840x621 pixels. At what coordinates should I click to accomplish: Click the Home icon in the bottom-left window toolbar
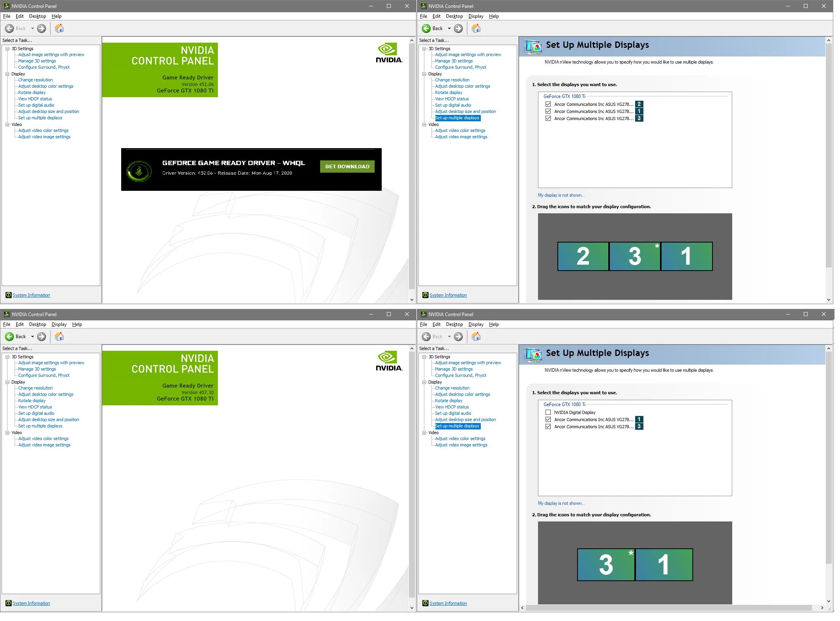[x=59, y=337]
